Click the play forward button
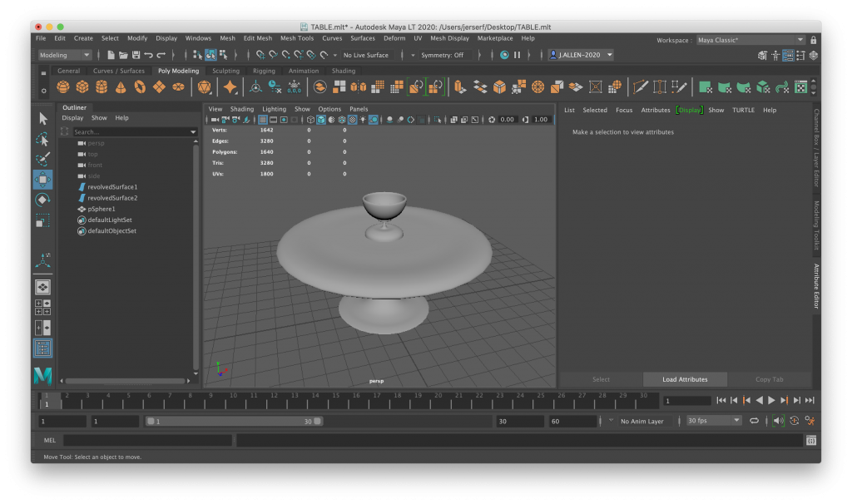852x504 pixels. click(x=771, y=401)
